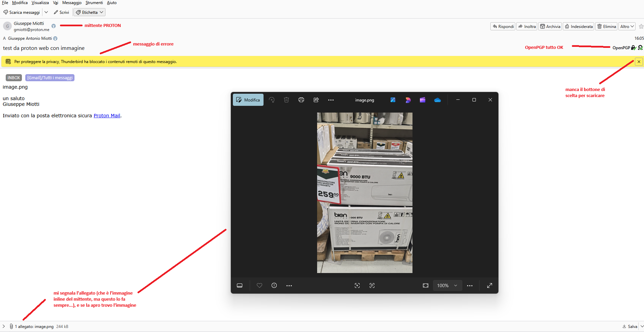644x332 pixels.
Task: Click the image.png title in photo viewer
Action: (x=365, y=100)
